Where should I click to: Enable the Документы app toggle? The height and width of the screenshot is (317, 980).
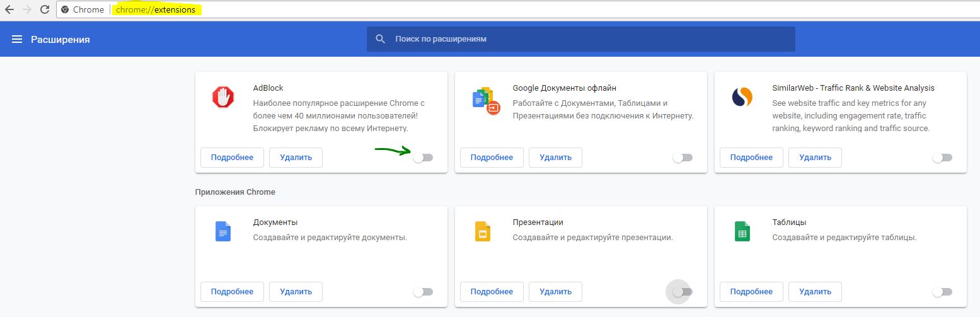coord(423,292)
